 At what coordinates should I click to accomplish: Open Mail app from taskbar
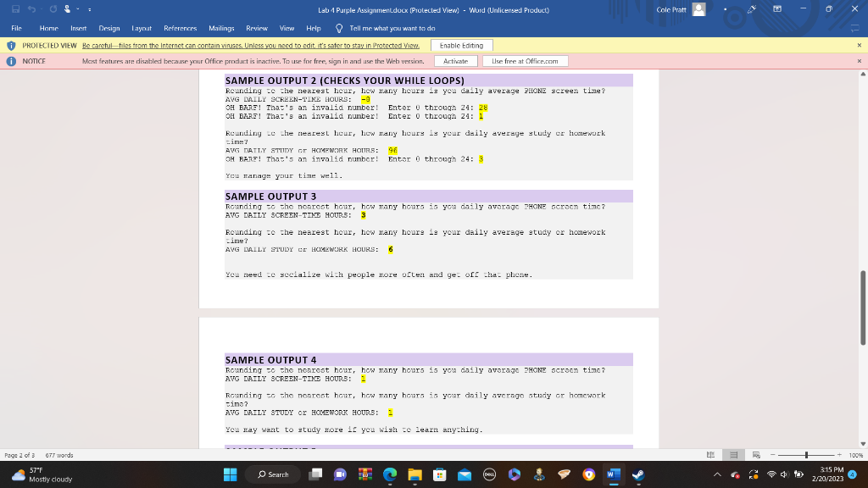click(465, 474)
